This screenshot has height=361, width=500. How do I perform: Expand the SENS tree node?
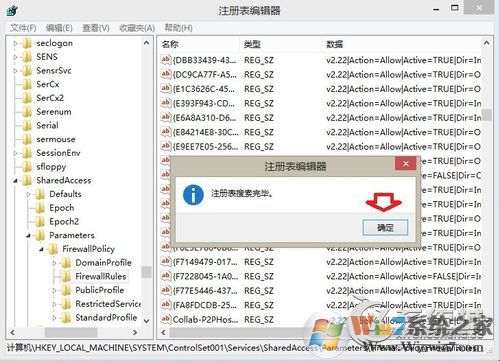[x=15, y=57]
